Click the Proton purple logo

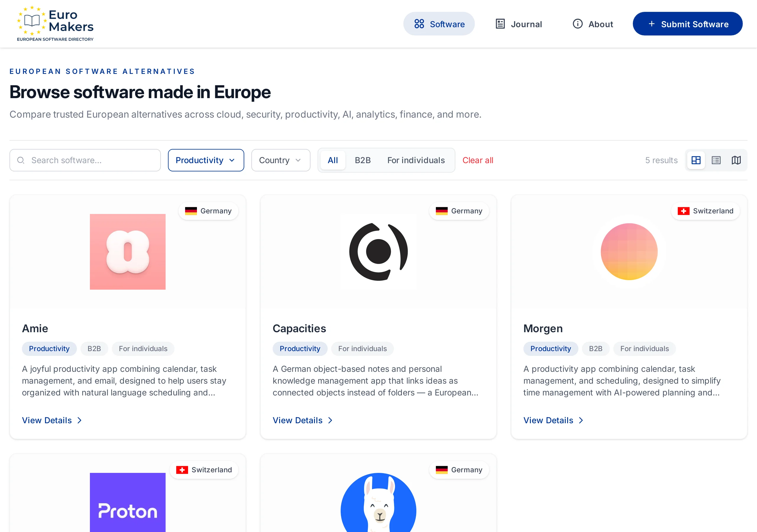[x=127, y=502]
